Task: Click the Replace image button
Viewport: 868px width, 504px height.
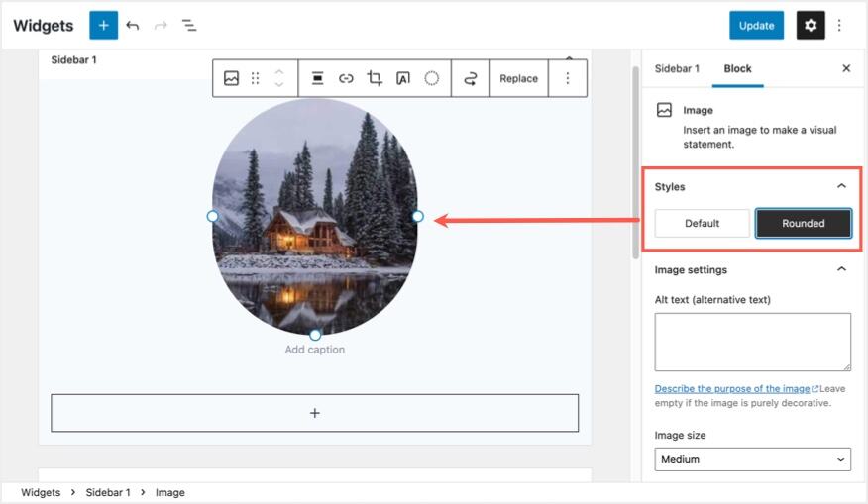Action: coord(518,78)
